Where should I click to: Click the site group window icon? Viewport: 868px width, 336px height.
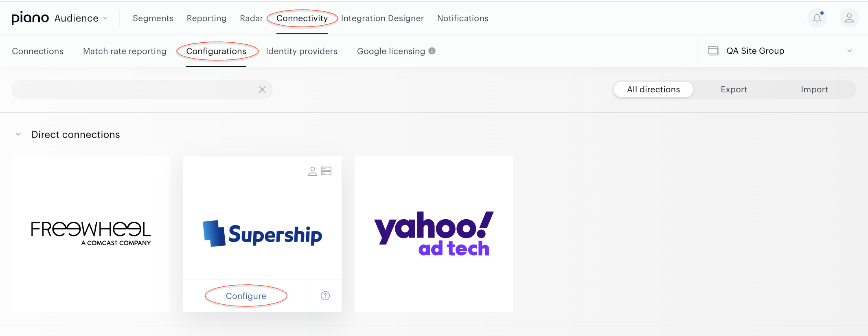[713, 51]
